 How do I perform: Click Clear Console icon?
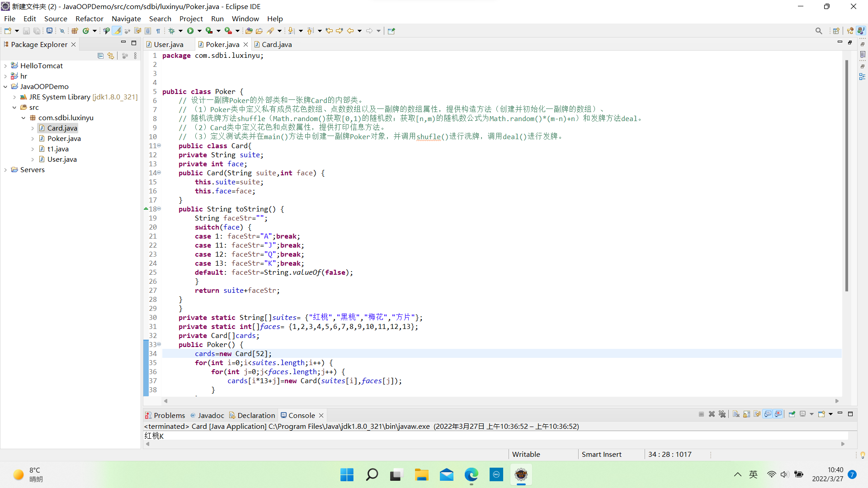pyautogui.click(x=736, y=414)
